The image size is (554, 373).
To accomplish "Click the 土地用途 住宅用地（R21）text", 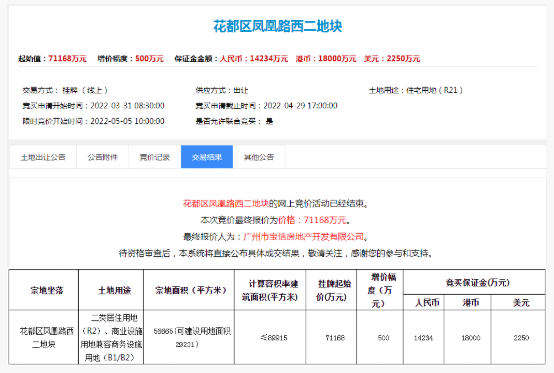I will pyautogui.click(x=416, y=90).
